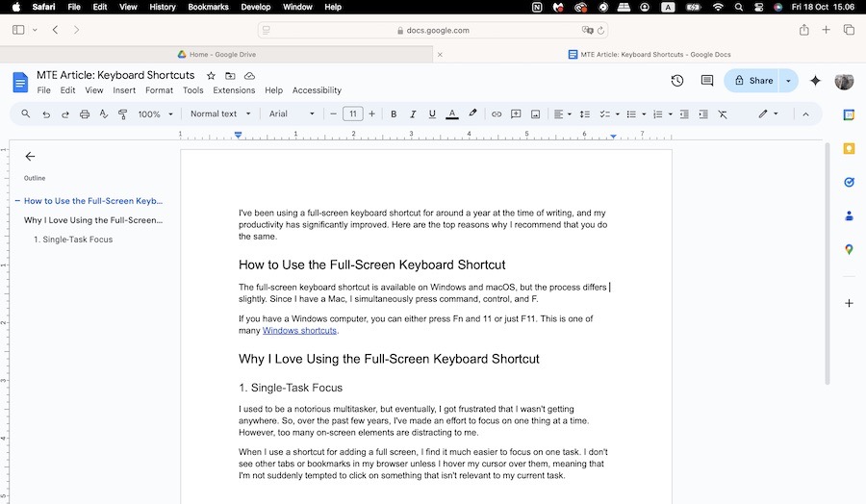Image resolution: width=866 pixels, height=504 pixels.
Task: Open Normal text style dropdown
Action: point(219,113)
